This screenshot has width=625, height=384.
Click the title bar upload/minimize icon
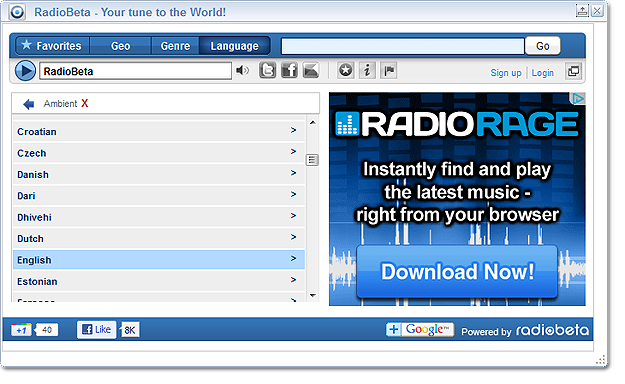coord(582,11)
